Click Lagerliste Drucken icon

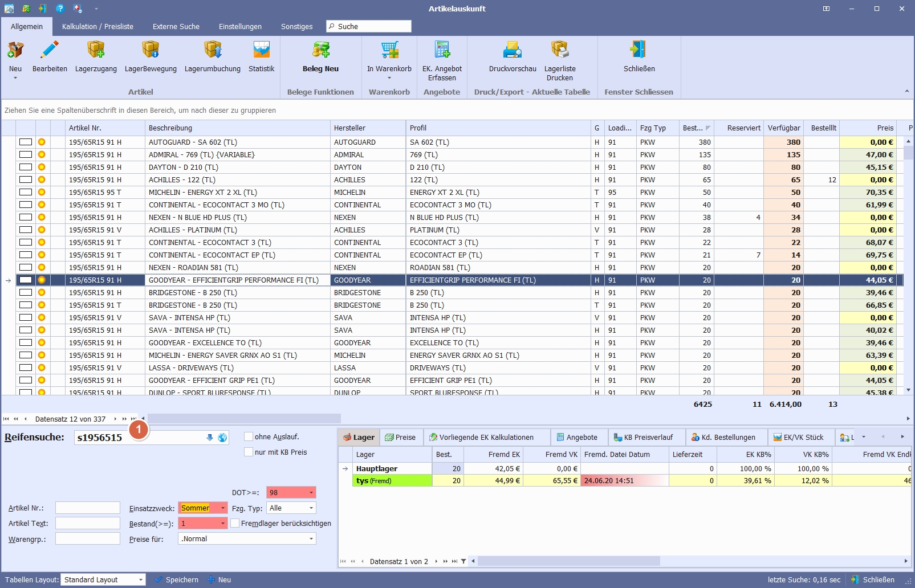(560, 50)
